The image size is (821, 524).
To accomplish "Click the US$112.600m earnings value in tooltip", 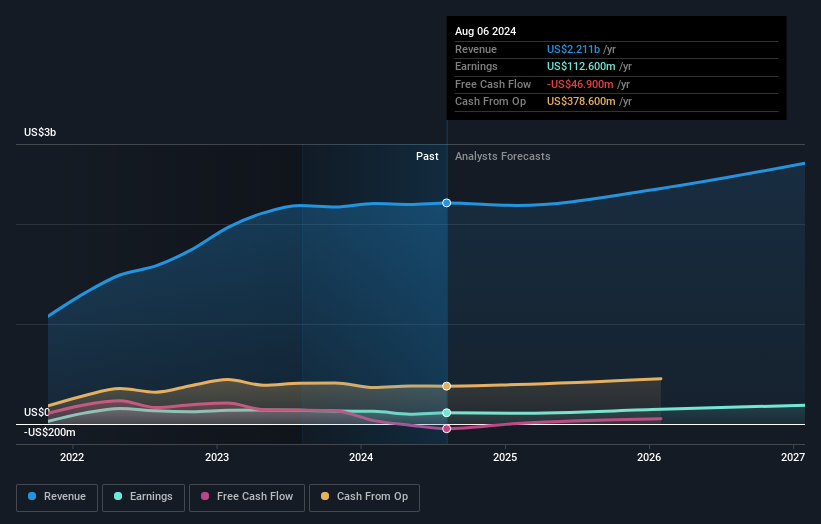I will [581, 66].
